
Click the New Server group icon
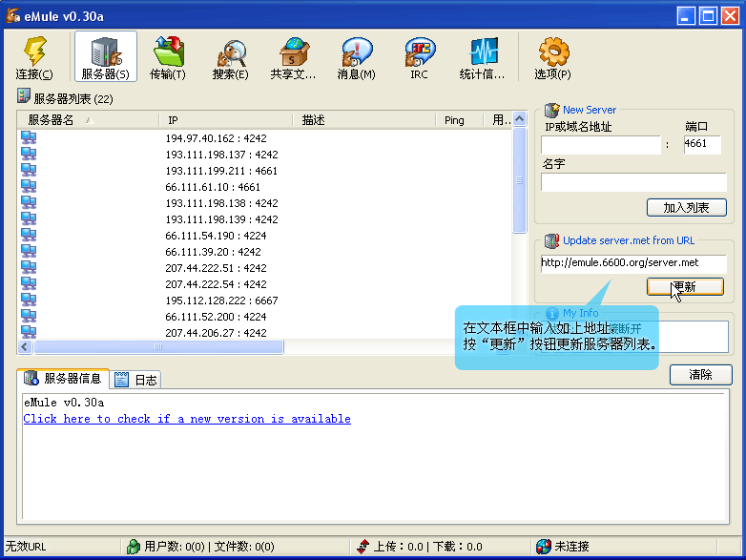(552, 110)
